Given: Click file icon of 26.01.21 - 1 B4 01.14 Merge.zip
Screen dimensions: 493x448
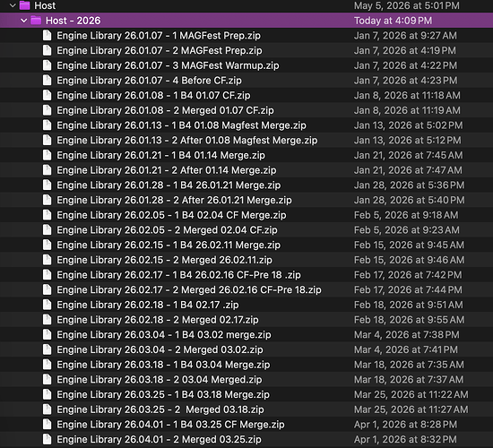Looking at the screenshot, I should (48, 155).
